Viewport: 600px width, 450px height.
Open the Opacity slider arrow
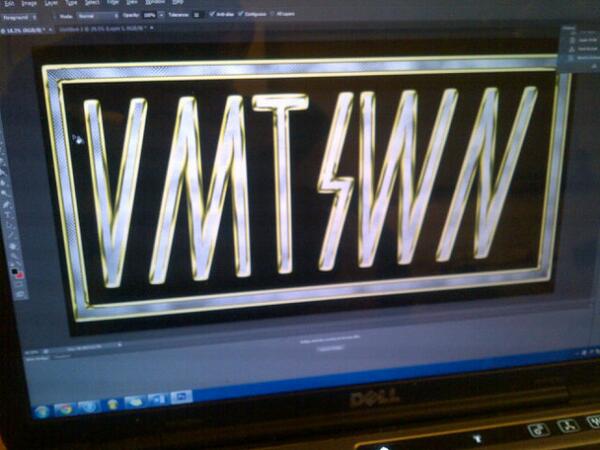point(161,15)
